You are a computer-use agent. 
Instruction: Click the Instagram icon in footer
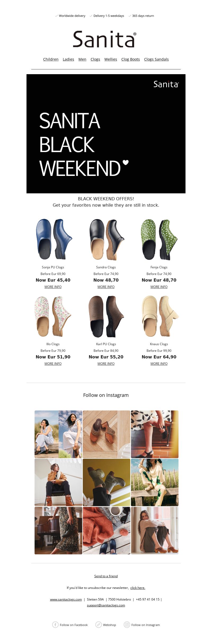tap(127, 625)
